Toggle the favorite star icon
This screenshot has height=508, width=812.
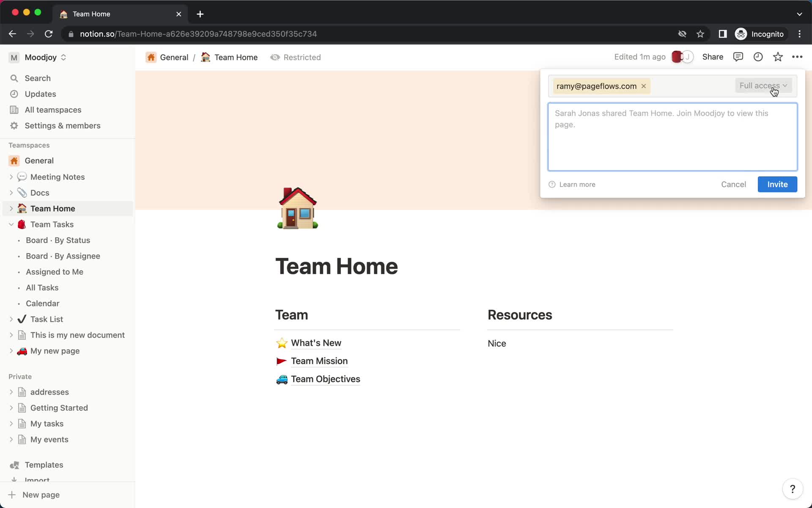(x=777, y=57)
